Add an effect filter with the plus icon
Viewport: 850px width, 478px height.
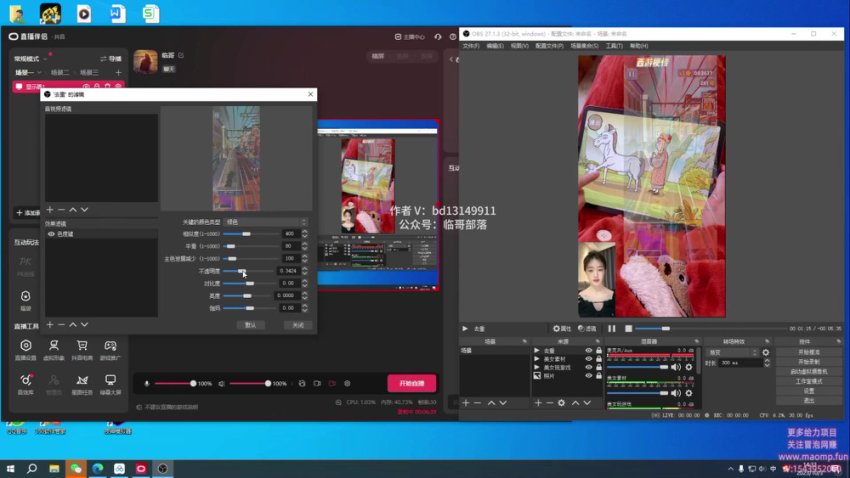tap(50, 324)
